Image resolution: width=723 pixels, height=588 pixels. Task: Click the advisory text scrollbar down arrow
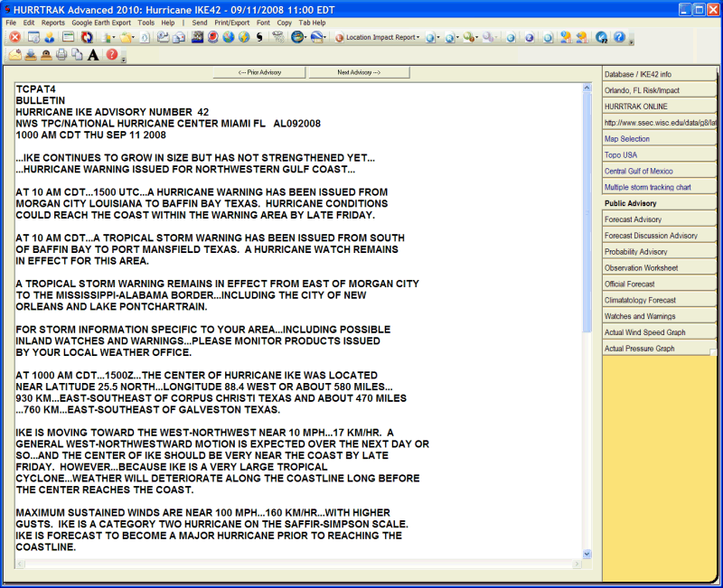[587, 554]
